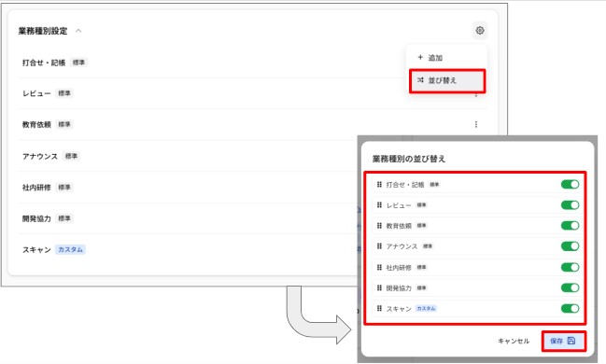Click the カスタム badge beside スキャン in list

(x=70, y=249)
